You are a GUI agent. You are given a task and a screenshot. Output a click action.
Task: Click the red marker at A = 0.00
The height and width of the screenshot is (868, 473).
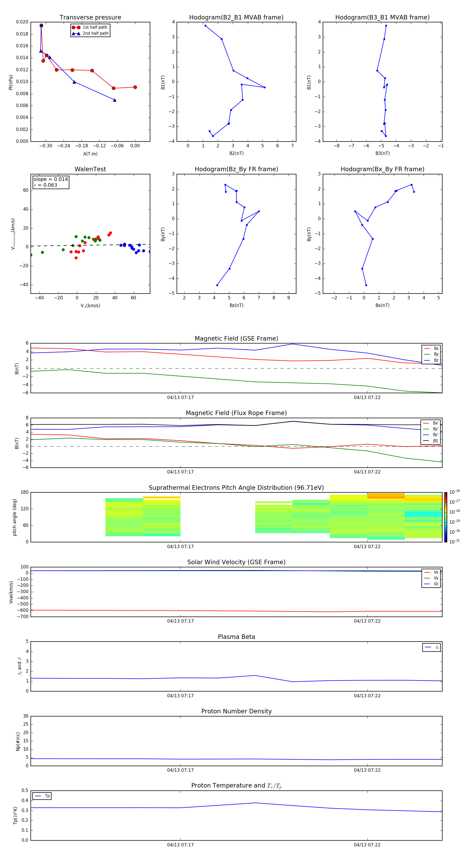click(135, 87)
